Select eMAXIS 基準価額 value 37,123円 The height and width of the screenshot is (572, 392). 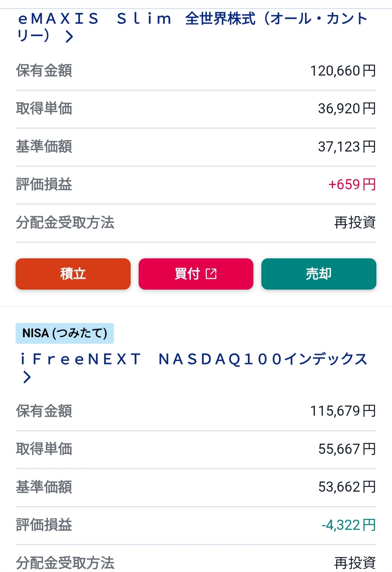coord(347,146)
